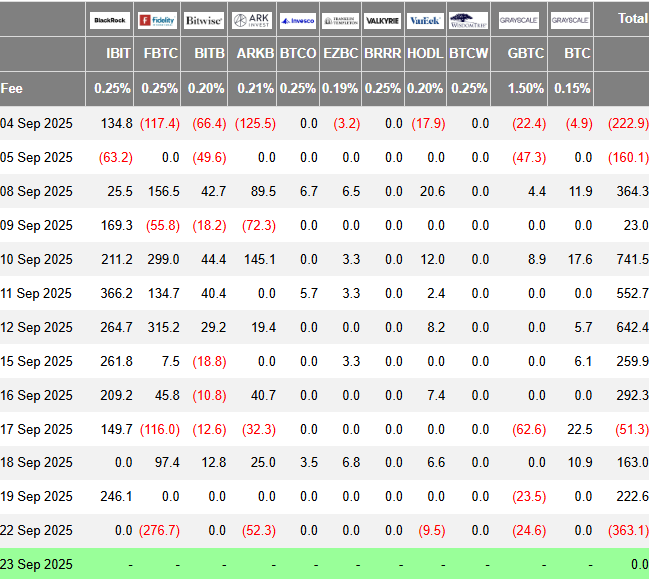Select the IBIT column header
This screenshot has height=579, width=649.
118,54
